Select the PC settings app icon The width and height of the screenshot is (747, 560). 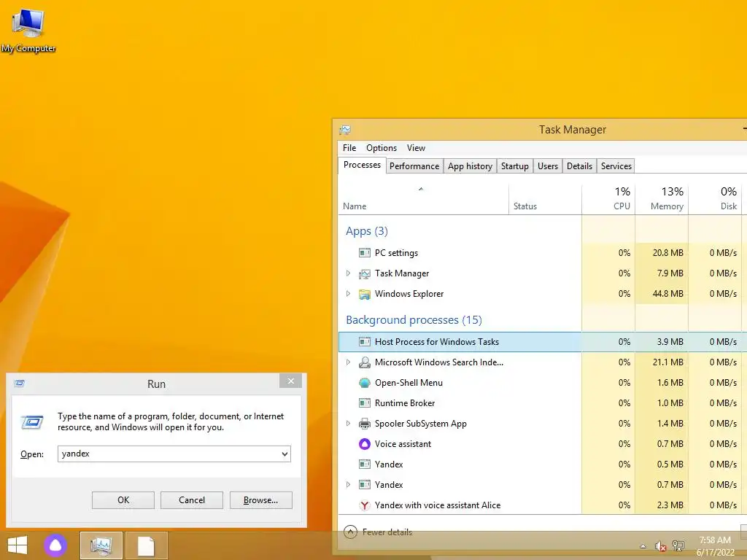tap(365, 253)
